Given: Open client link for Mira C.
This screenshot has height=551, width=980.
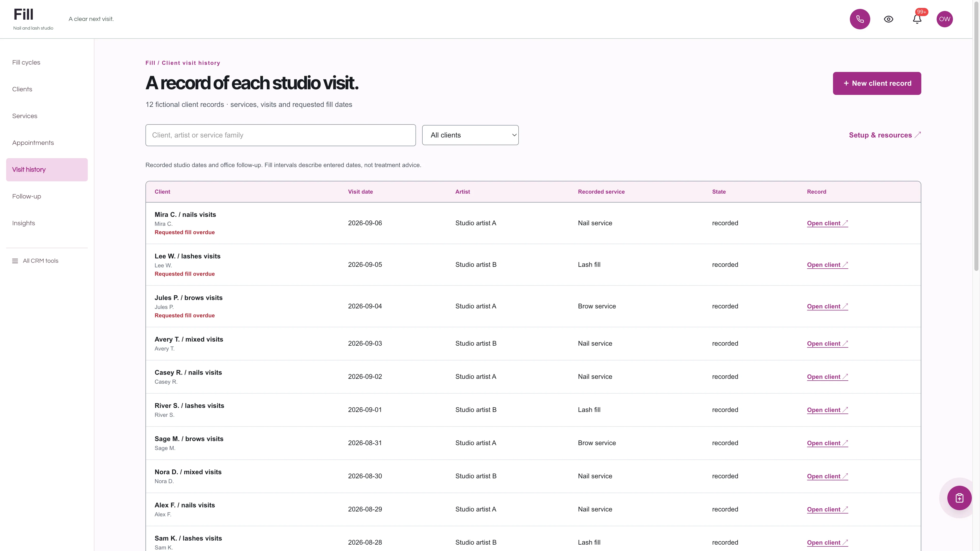Looking at the screenshot, I should pyautogui.click(x=827, y=223).
